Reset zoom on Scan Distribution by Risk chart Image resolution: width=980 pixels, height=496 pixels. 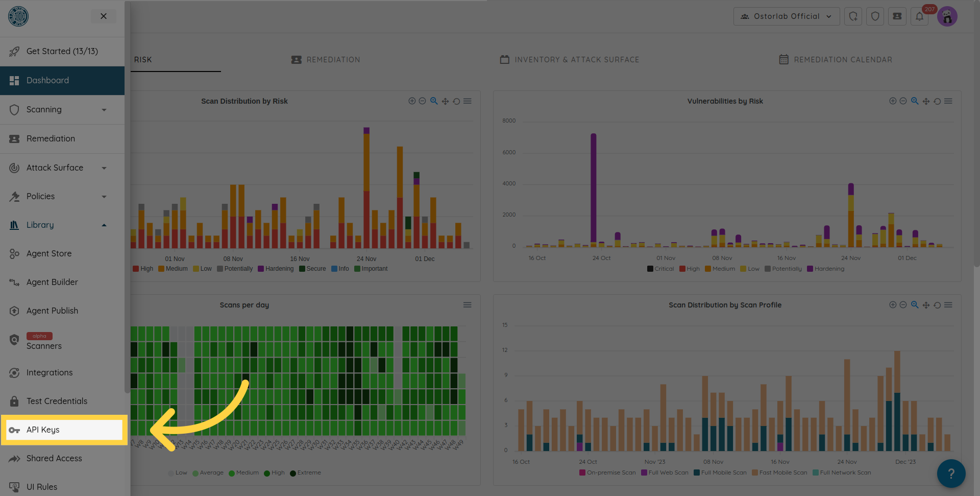(456, 101)
